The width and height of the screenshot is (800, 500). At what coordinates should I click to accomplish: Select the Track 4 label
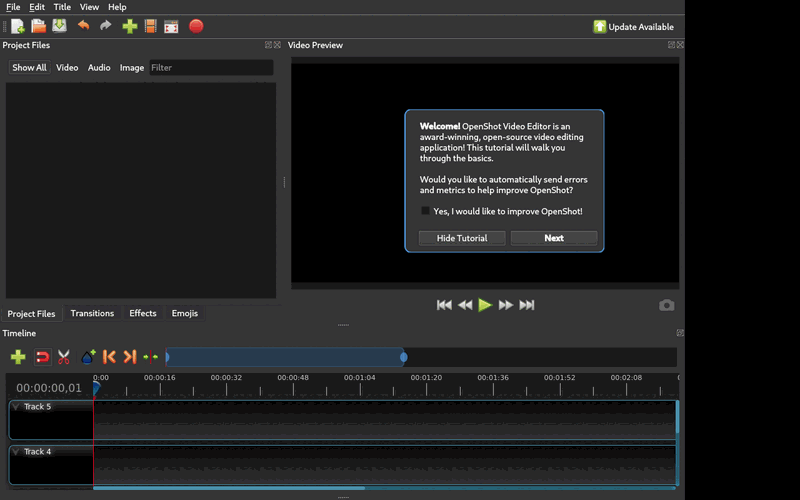pos(37,452)
